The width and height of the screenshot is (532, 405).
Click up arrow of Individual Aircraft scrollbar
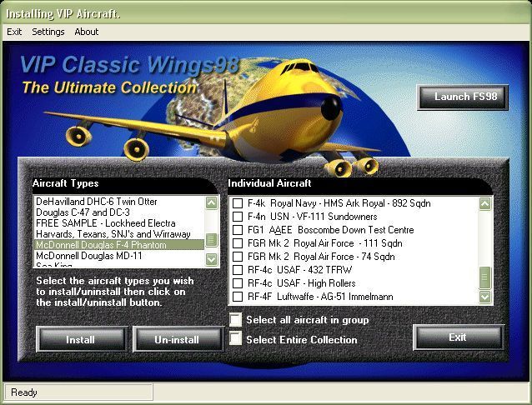click(x=484, y=204)
